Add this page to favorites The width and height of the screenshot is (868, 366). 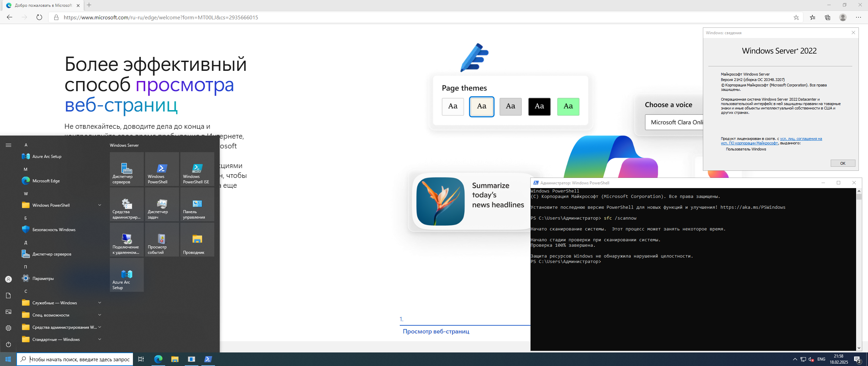796,17
